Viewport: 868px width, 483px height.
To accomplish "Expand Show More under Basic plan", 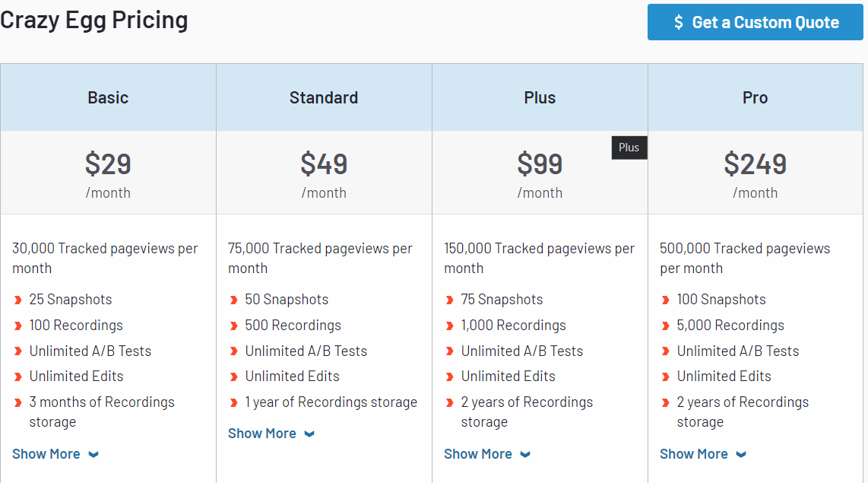I will (x=46, y=454).
